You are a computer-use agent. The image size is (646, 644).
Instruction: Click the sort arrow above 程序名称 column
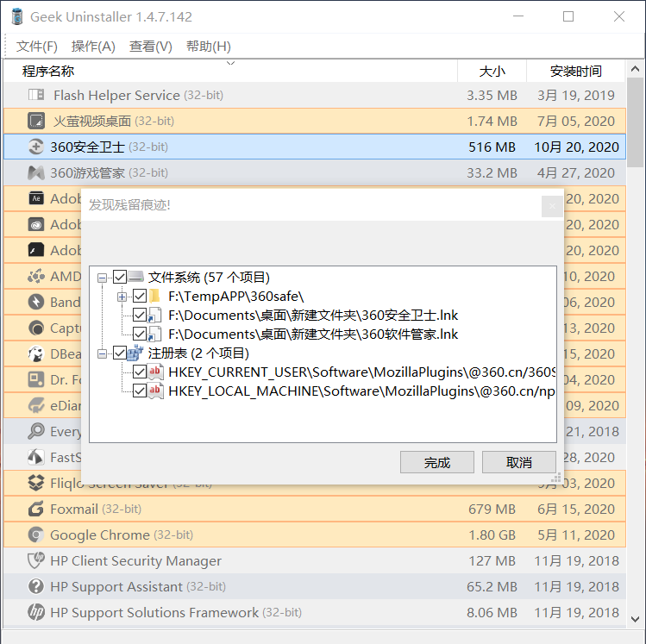[x=231, y=63]
